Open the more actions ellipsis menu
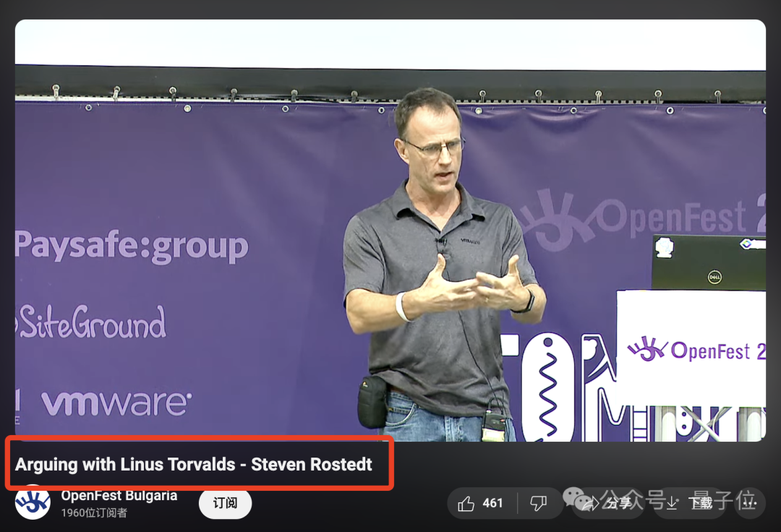 pyautogui.click(x=749, y=503)
